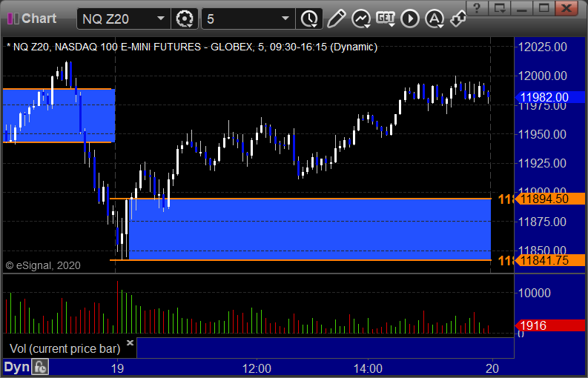Open the studies chart-line icon
588x378 pixels.
click(361, 19)
